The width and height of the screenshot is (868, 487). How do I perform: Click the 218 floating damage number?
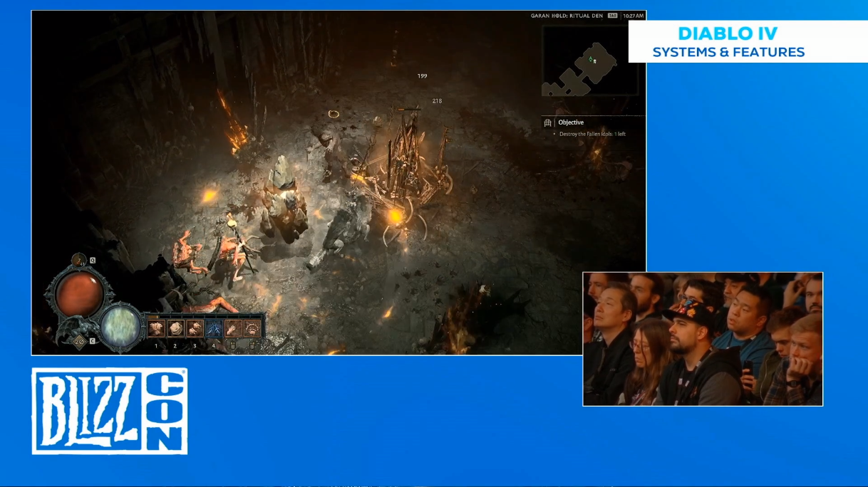(x=437, y=101)
